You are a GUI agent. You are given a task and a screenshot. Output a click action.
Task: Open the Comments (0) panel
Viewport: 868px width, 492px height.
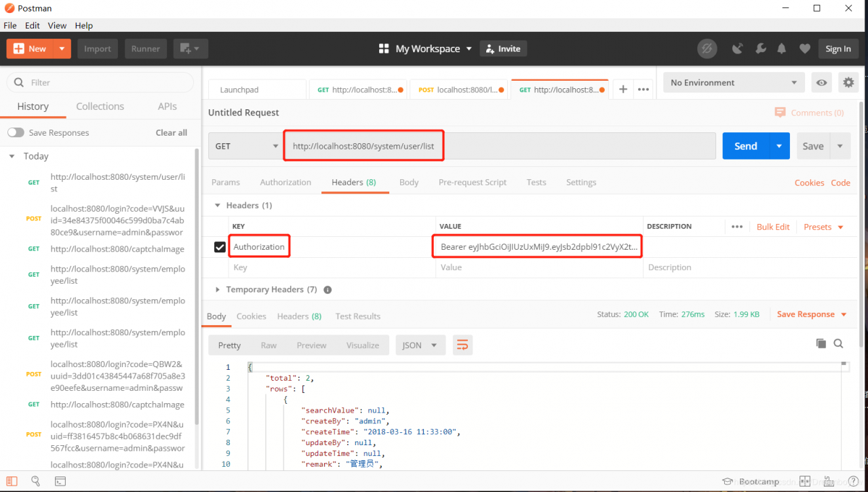[810, 113]
